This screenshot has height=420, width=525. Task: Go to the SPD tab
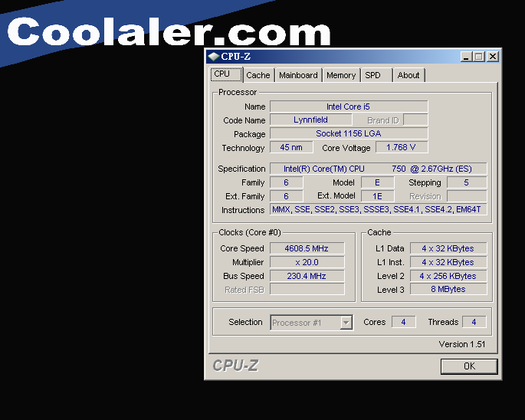pos(376,75)
